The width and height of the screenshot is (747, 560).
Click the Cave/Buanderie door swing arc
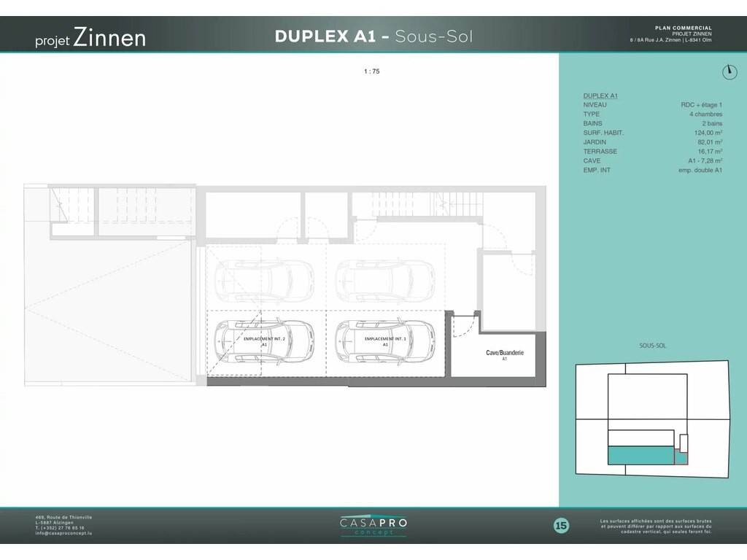(x=462, y=325)
